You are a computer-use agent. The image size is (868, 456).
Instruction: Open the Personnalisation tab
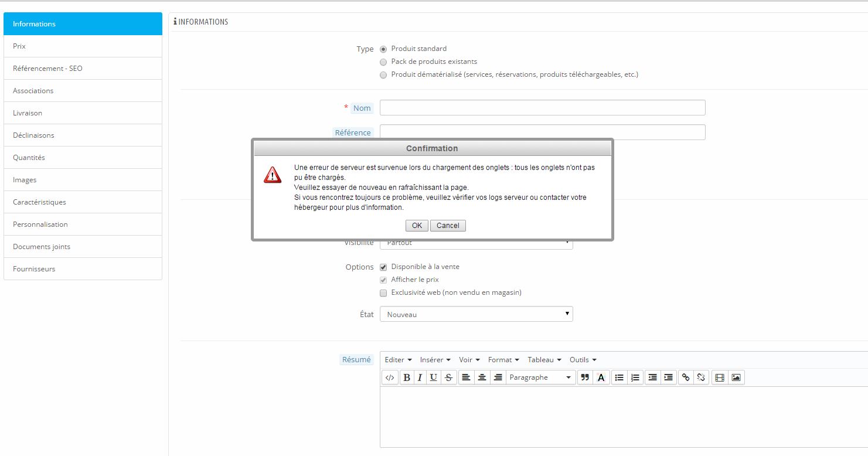tap(83, 224)
